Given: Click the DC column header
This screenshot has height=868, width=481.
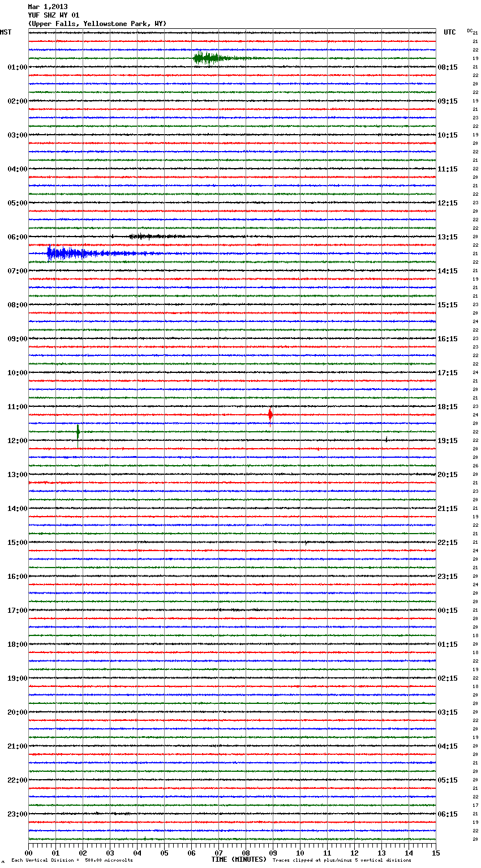Looking at the screenshot, I should (470, 31).
